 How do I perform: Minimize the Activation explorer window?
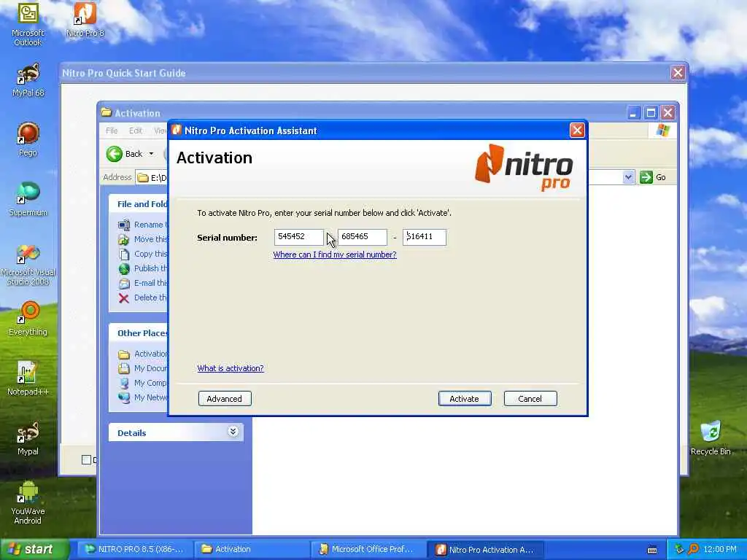click(633, 113)
